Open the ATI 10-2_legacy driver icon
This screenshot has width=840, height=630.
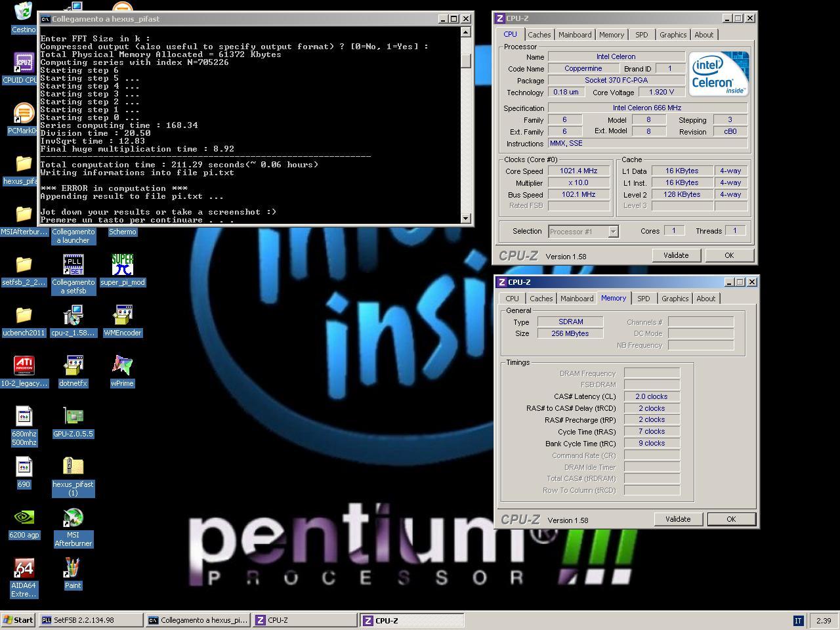pyautogui.click(x=24, y=367)
